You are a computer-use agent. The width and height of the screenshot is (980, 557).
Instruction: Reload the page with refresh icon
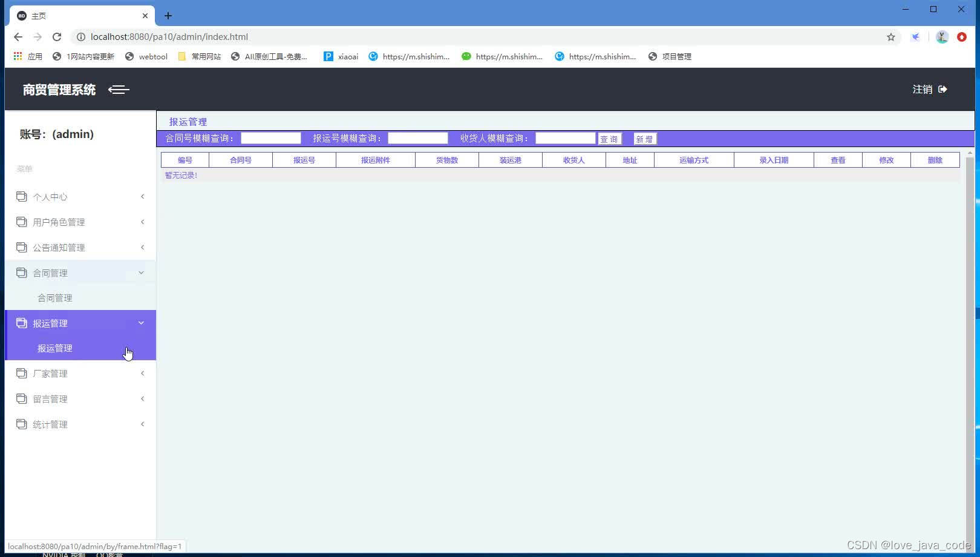[57, 37]
